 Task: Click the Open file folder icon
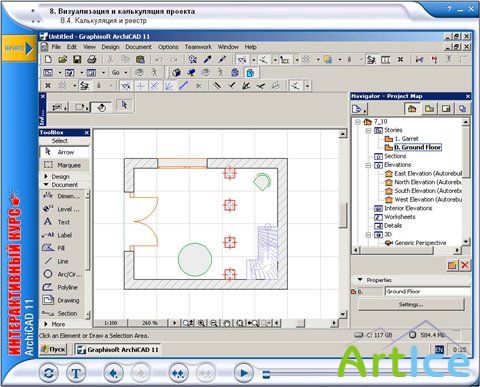pyautogui.click(x=63, y=60)
